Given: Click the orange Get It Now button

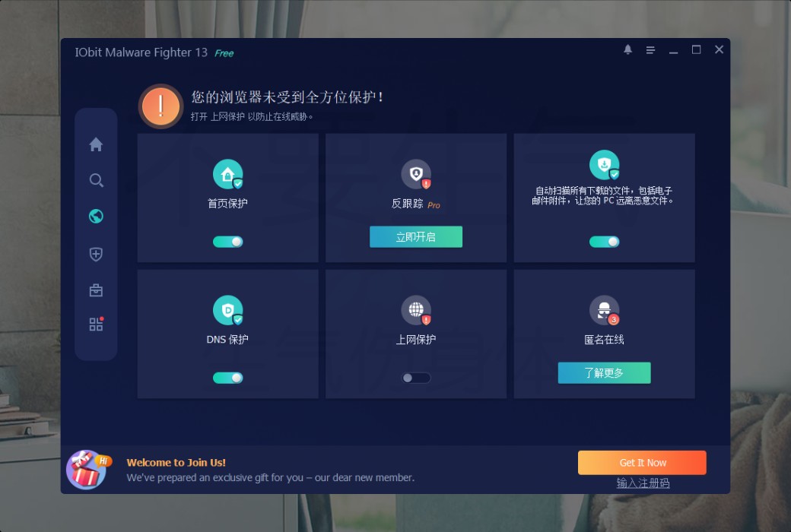Looking at the screenshot, I should point(641,462).
